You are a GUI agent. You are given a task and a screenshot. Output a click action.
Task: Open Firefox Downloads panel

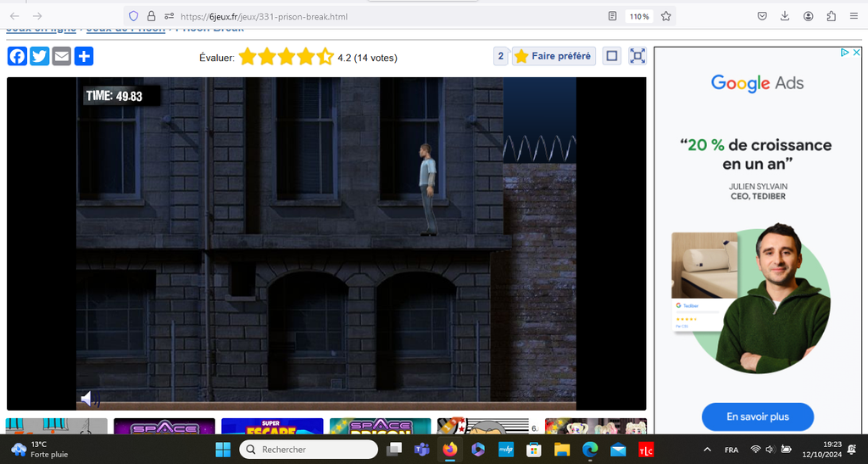click(x=785, y=16)
